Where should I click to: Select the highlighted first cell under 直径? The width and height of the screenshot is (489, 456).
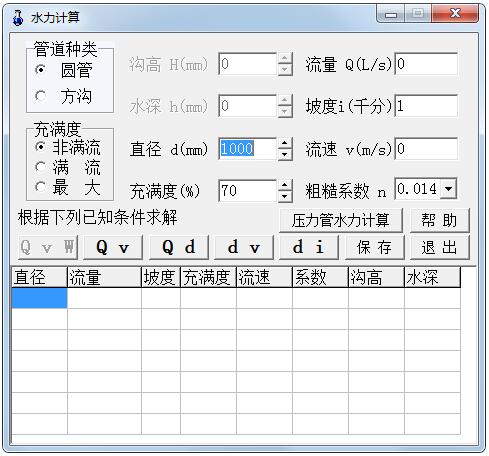[x=39, y=298]
